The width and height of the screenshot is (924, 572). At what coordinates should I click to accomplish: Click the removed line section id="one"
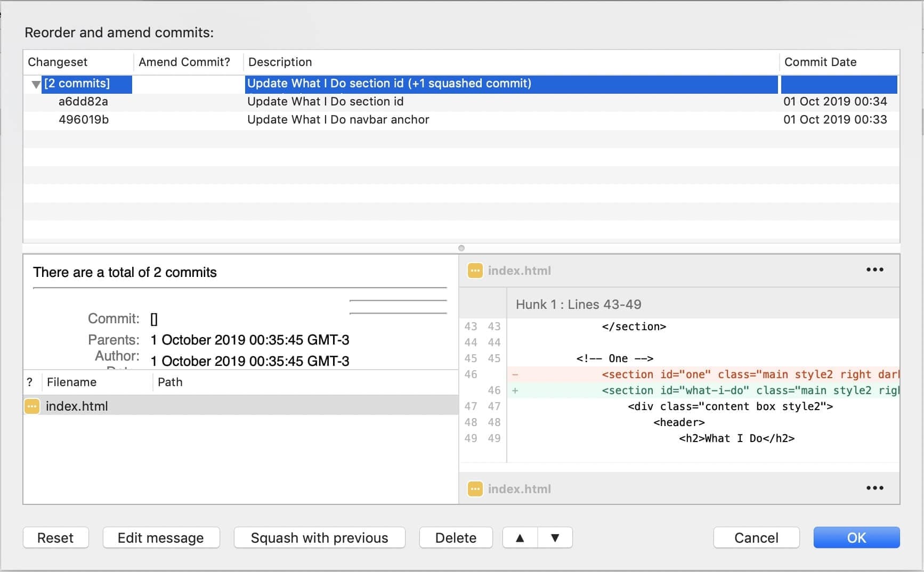pos(703,374)
